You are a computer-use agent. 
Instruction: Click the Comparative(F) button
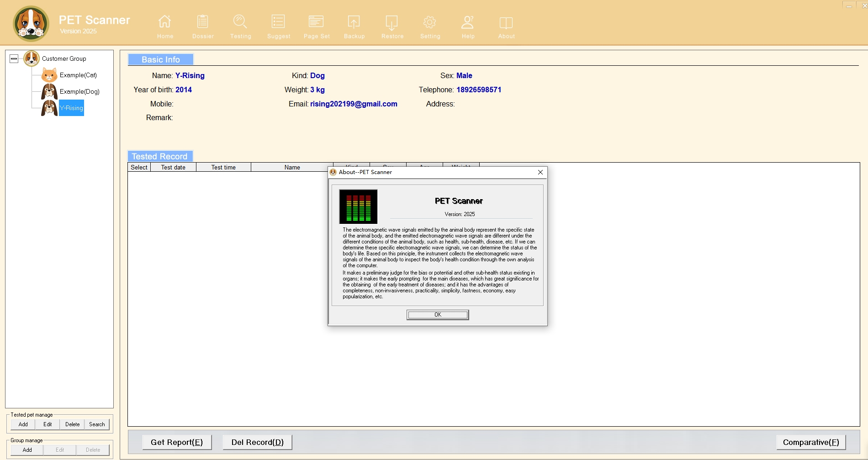point(811,442)
